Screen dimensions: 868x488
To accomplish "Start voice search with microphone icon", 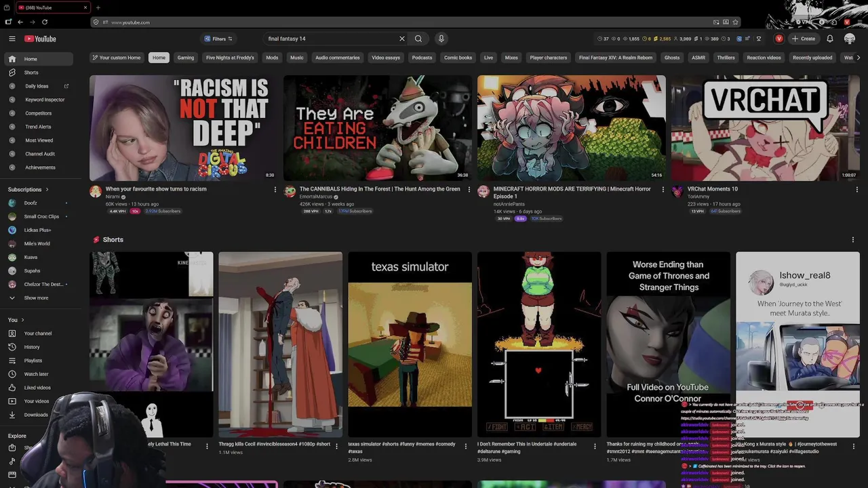I will pyautogui.click(x=441, y=39).
